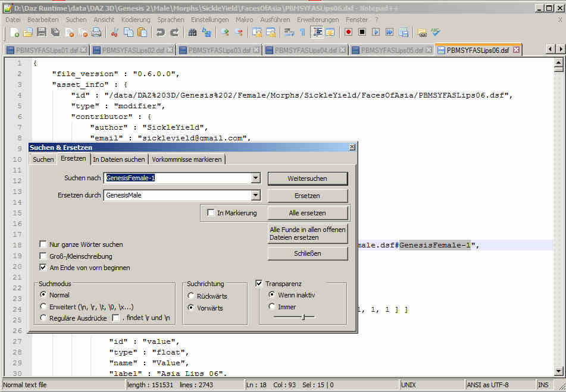Select 'Wenn inaktiv' transparency option
This screenshot has width=566, height=392.
coord(272,294)
